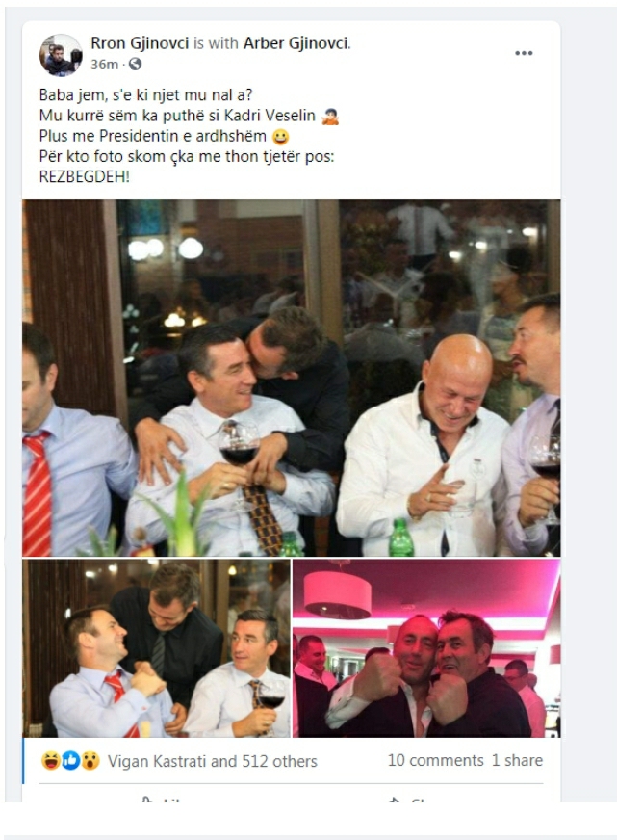
Task: Click the shrugging emoji after Kadri Veselin
Action: 330,117
